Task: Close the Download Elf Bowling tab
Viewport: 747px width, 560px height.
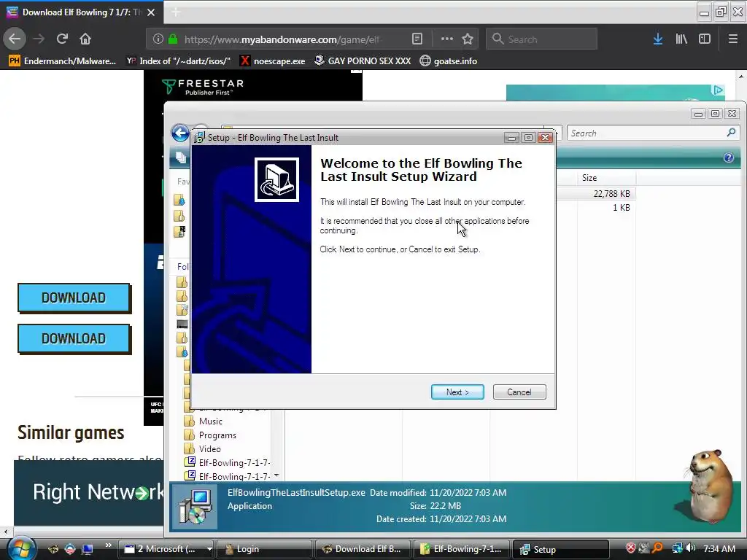Action: [x=151, y=12]
